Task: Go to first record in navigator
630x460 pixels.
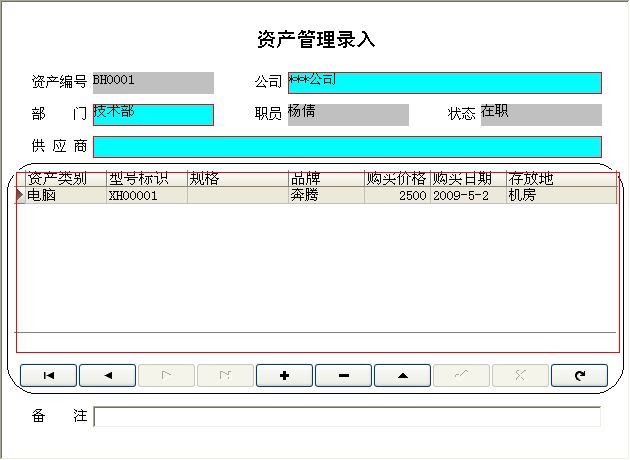Action: pyautogui.click(x=49, y=376)
